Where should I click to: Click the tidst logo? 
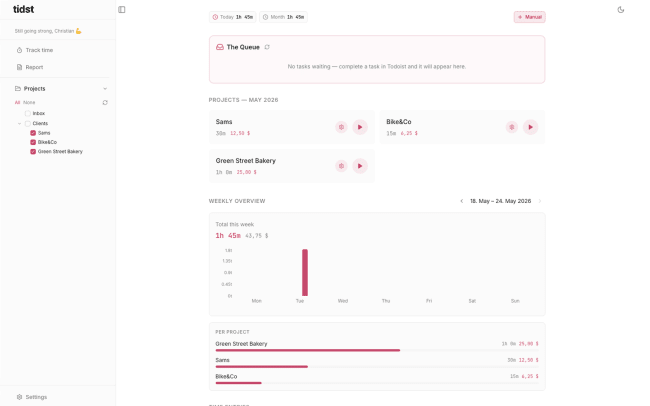point(23,9)
